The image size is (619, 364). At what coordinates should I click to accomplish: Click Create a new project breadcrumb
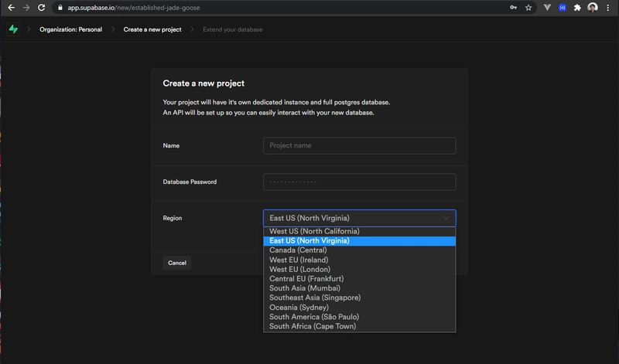click(x=152, y=29)
